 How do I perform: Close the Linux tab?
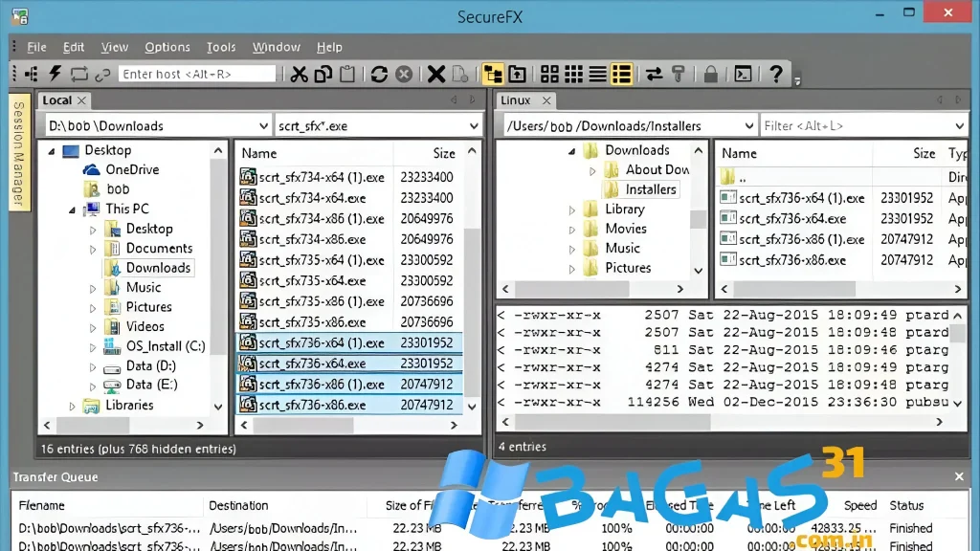coord(546,99)
